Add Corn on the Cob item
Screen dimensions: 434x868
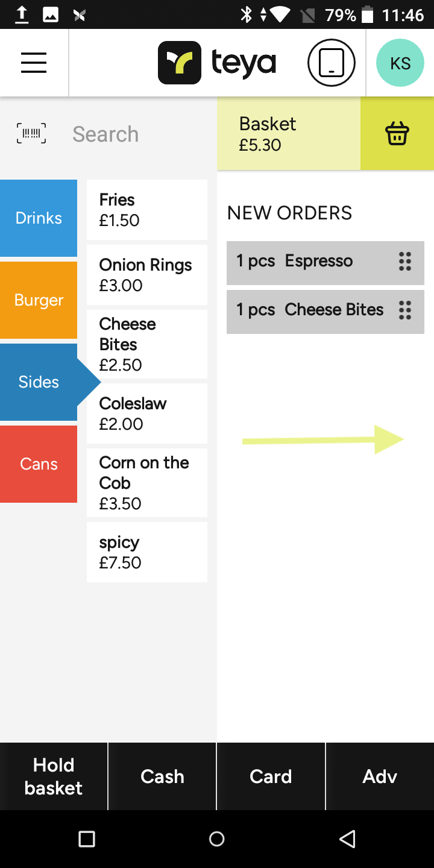147,483
